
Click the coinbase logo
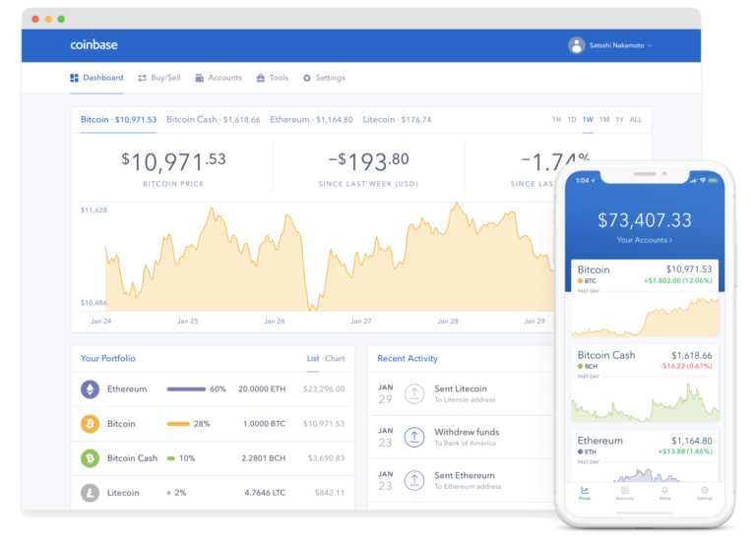pos(94,45)
